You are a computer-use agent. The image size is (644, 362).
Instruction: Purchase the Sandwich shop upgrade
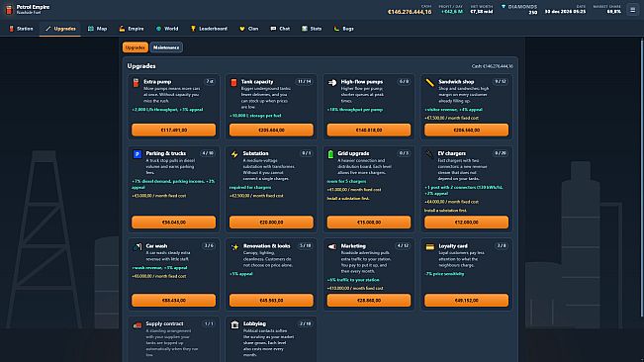pyautogui.click(x=466, y=130)
